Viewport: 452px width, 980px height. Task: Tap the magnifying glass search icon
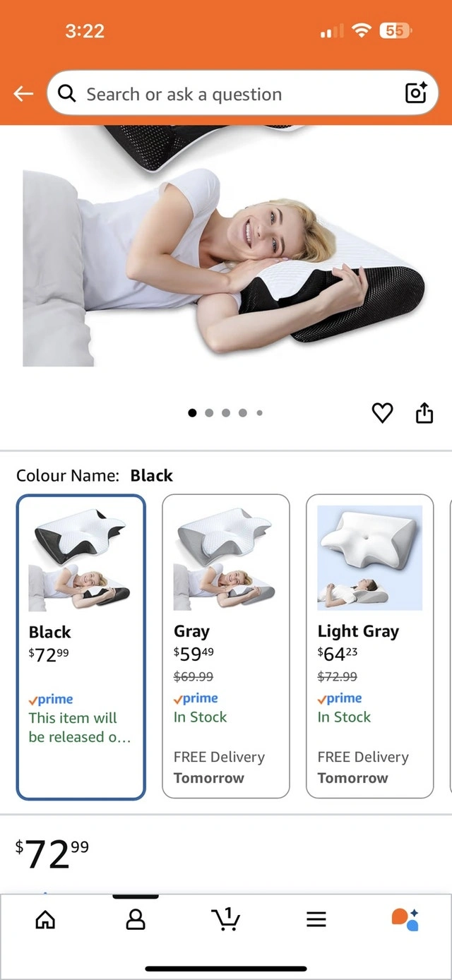67,93
